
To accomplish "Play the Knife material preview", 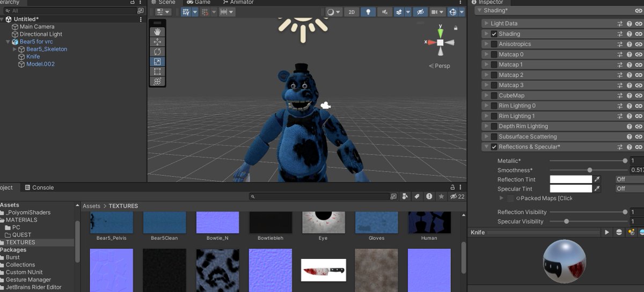I will click(x=607, y=232).
